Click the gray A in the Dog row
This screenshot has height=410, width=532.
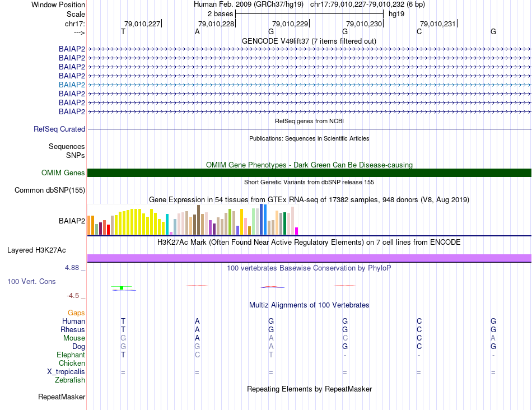(271, 347)
